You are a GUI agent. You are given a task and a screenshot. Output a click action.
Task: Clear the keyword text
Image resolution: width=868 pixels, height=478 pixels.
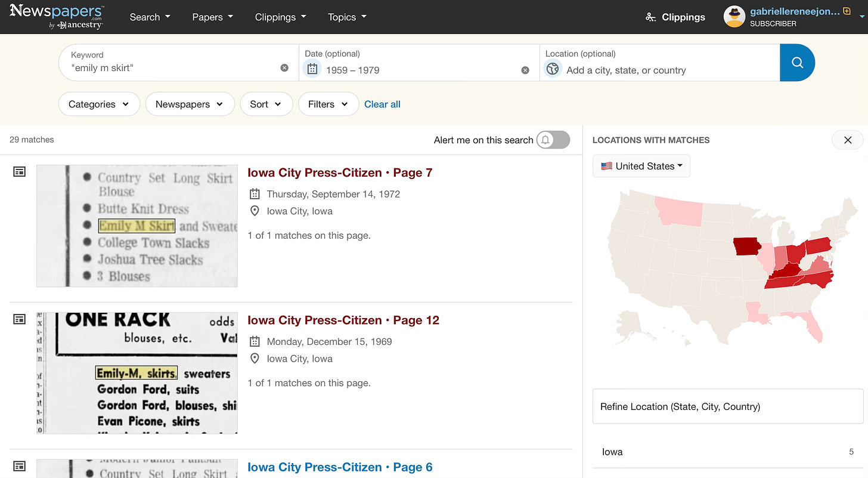click(284, 68)
